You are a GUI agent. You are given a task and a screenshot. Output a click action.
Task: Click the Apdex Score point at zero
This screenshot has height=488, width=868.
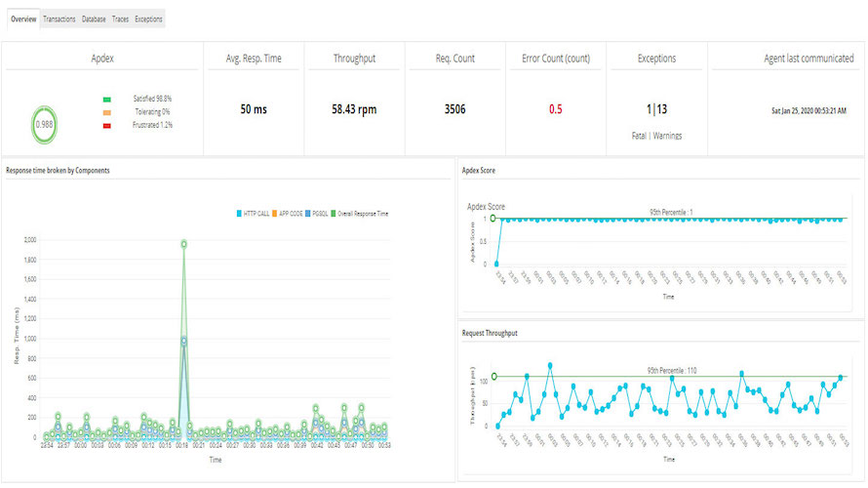point(498,264)
